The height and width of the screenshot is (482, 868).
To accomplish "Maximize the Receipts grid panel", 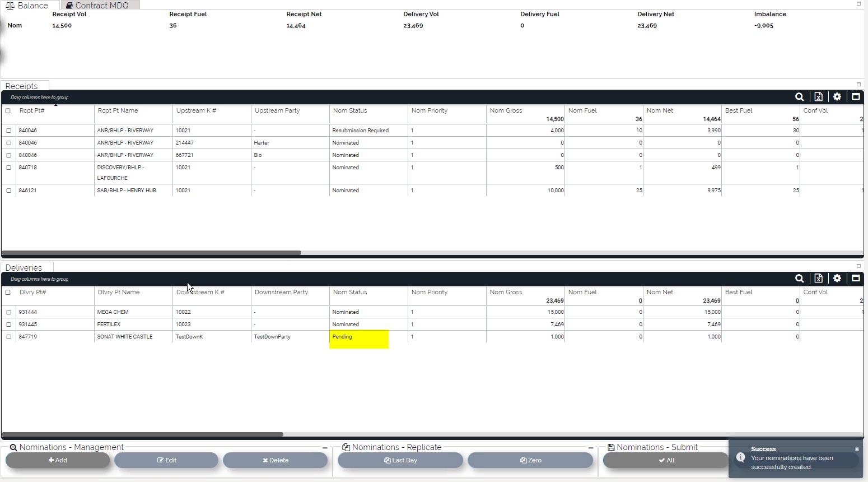I will 856,97.
